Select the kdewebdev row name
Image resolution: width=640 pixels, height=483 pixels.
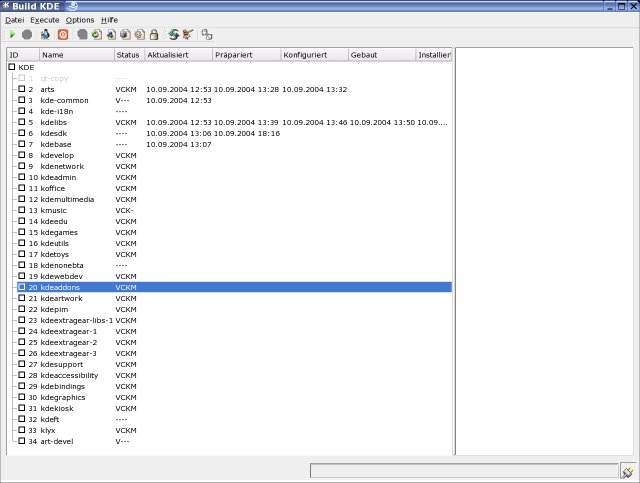[62, 277]
